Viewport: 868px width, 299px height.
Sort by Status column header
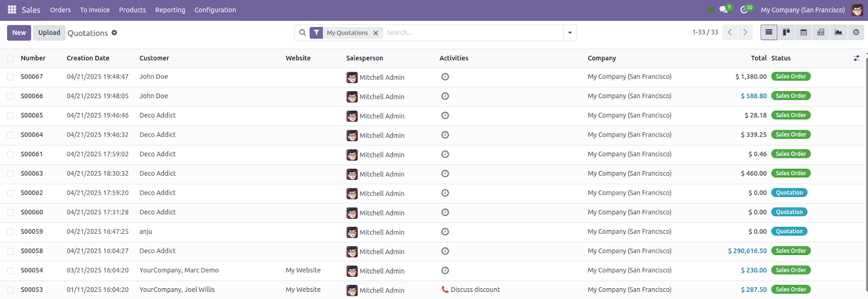coord(781,58)
